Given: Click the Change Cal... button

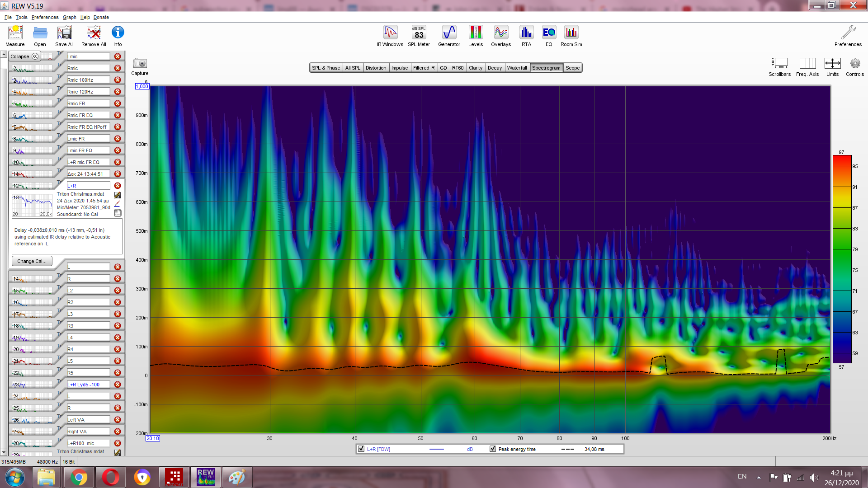Looking at the screenshot, I should [32, 261].
